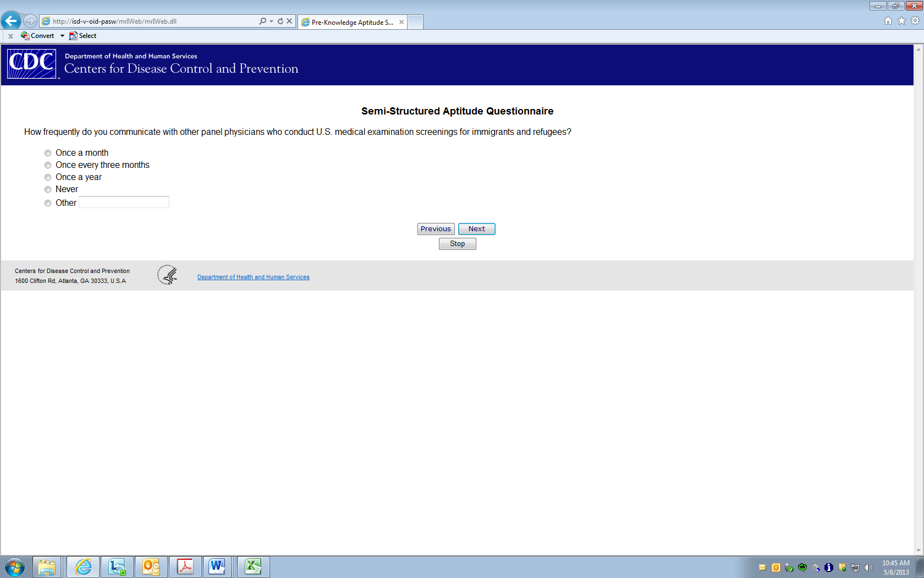The image size is (924, 578).
Task: Click the search magnifier in address bar
Action: coord(262,21)
